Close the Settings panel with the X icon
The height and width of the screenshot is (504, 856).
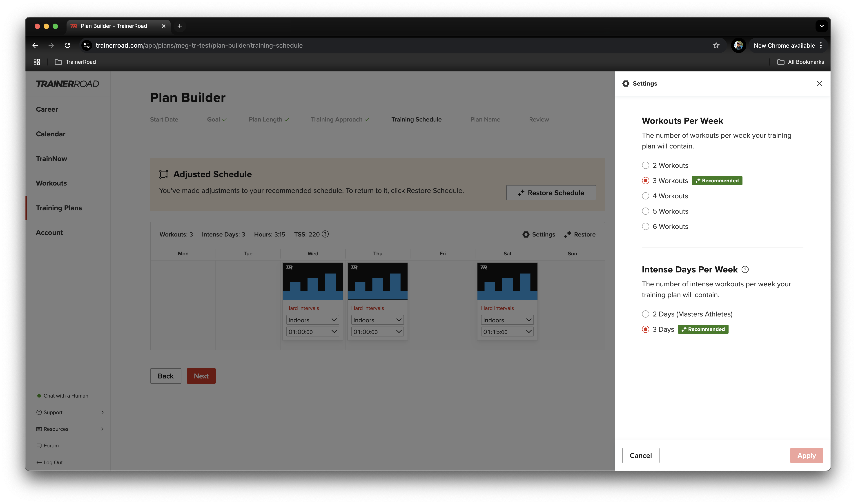click(819, 84)
